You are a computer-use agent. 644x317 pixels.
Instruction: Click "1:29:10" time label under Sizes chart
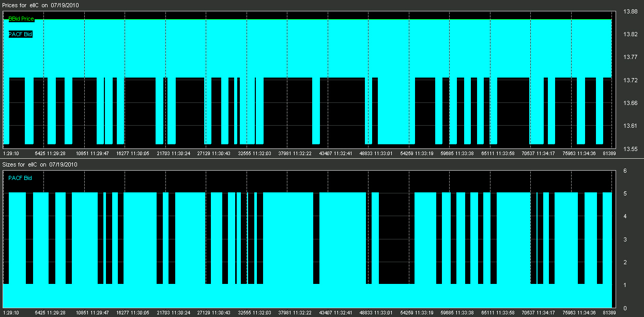(11, 313)
